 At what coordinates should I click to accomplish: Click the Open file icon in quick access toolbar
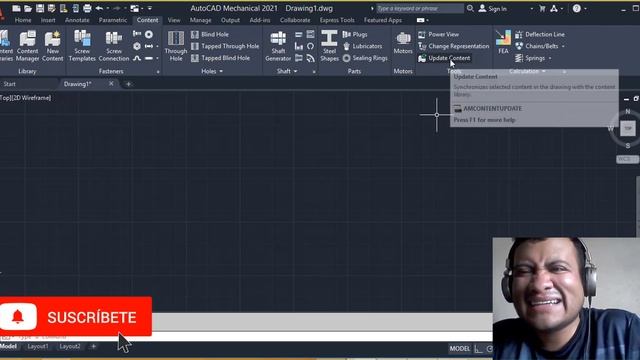pos(28,8)
